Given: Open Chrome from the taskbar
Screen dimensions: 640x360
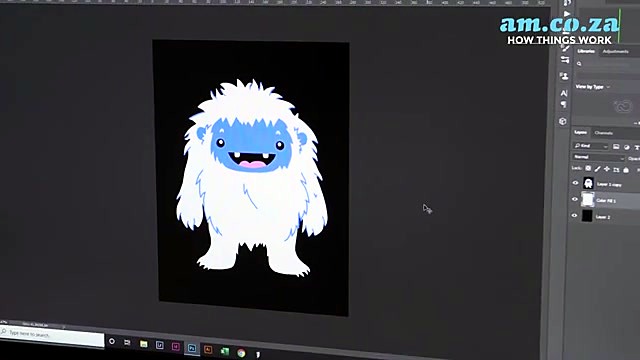Looking at the screenshot, I should [241, 353].
